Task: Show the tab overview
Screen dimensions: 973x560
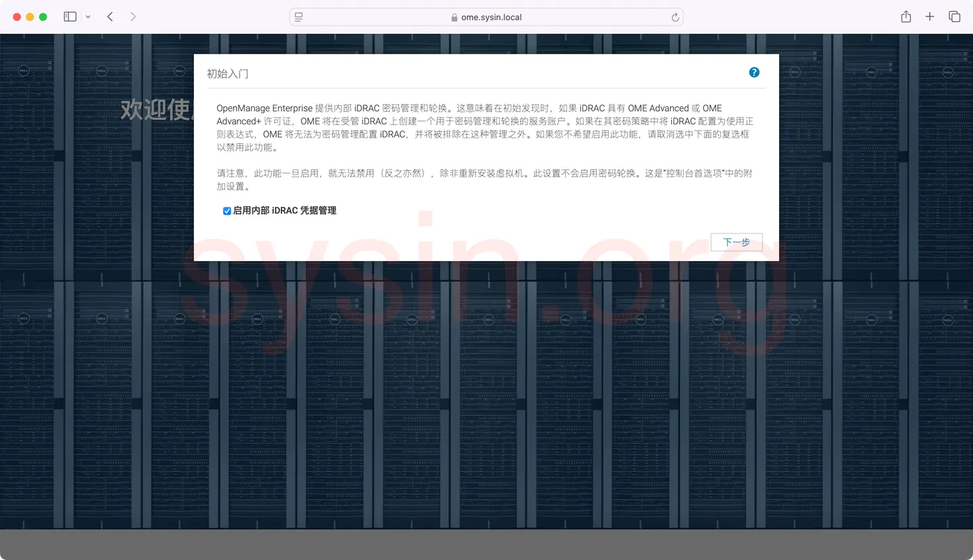Action: tap(954, 17)
